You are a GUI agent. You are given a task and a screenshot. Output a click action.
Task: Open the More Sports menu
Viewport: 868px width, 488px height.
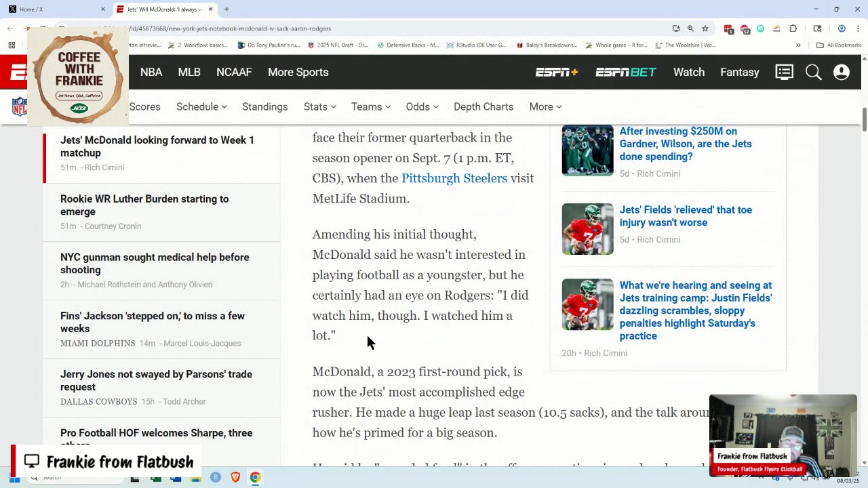point(298,72)
